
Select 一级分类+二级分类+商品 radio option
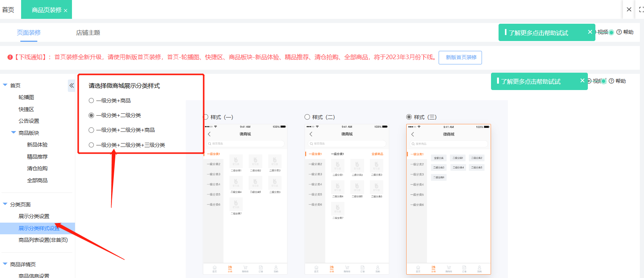(91, 130)
